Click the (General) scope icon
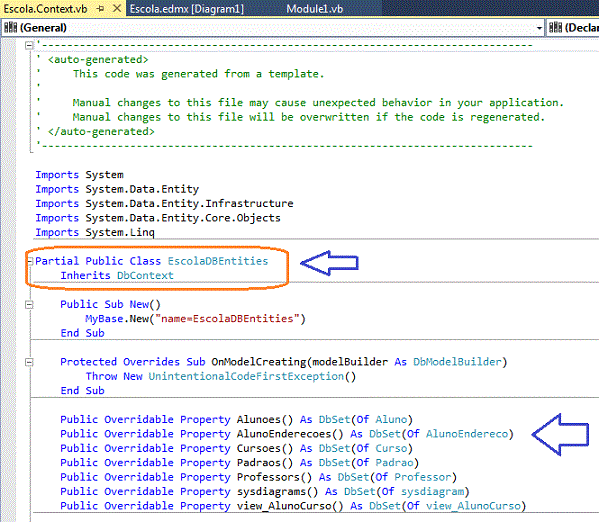Screen dimensions: 599x522 pos(10,28)
